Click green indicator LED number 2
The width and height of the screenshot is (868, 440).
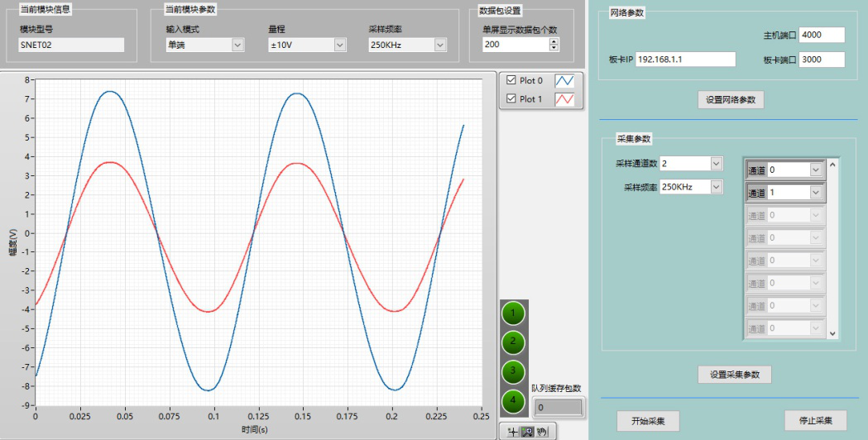click(x=513, y=342)
